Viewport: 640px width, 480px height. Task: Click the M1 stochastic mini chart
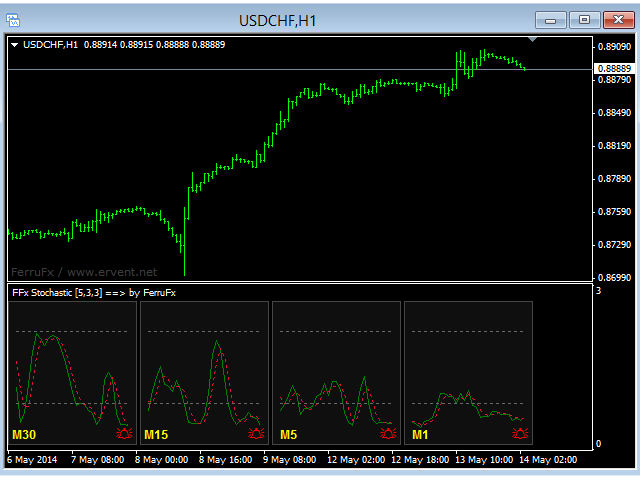point(468,373)
